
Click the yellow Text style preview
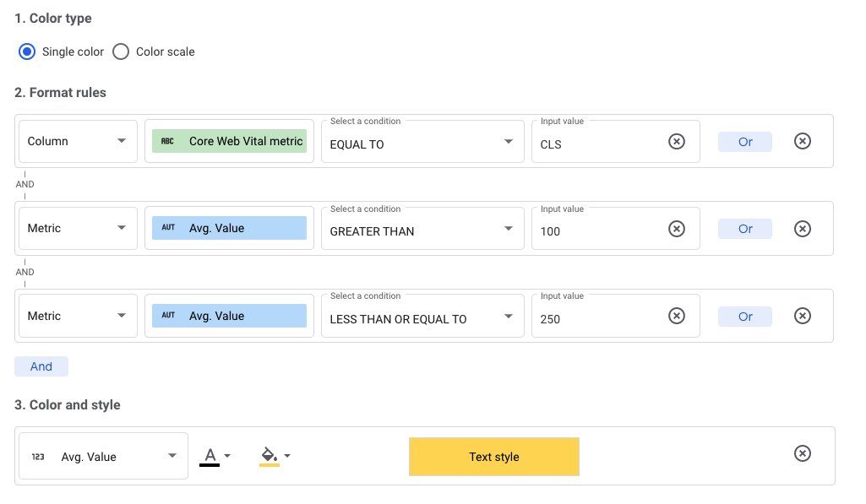(493, 456)
